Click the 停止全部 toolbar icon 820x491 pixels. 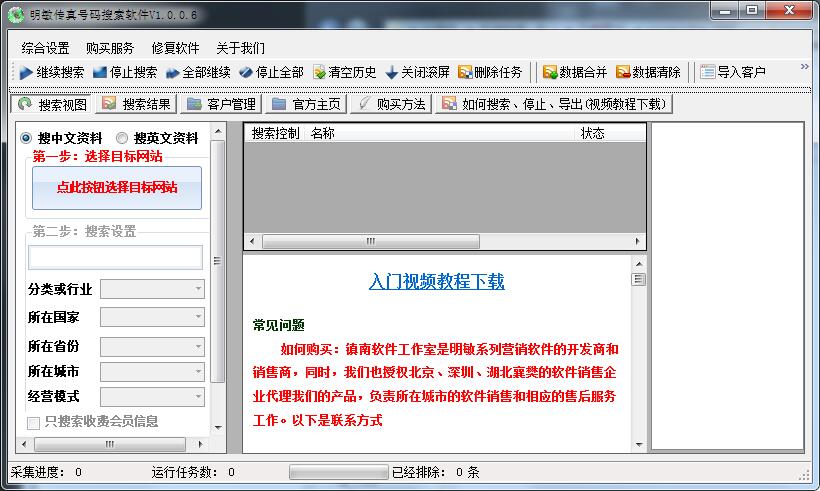coord(245,72)
